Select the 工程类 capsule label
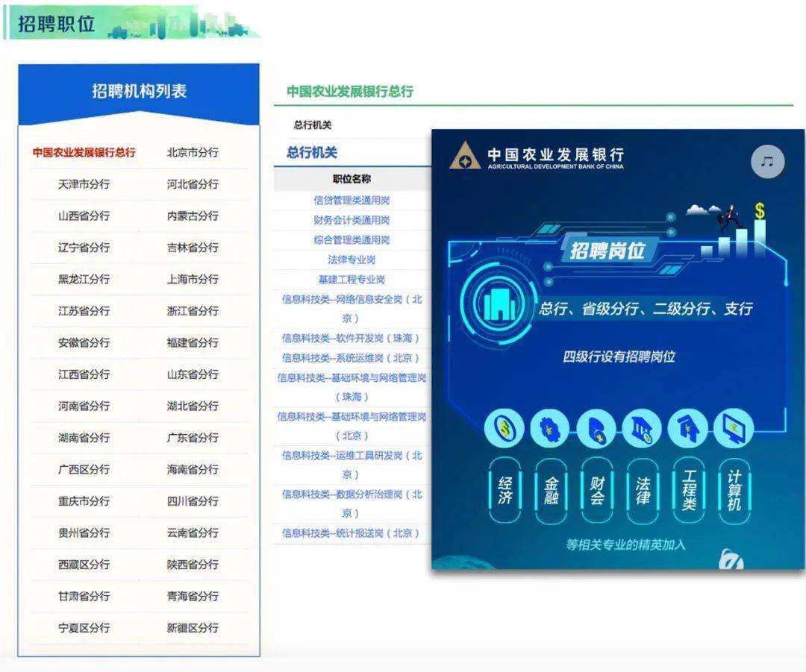Viewport: 806px width, 672px height. click(x=689, y=491)
